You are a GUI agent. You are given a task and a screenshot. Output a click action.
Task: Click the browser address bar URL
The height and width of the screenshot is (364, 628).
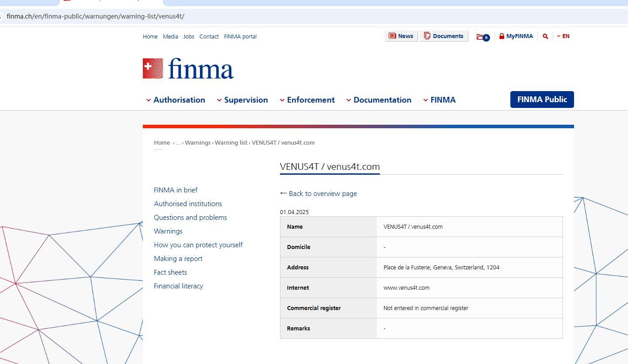(96, 16)
